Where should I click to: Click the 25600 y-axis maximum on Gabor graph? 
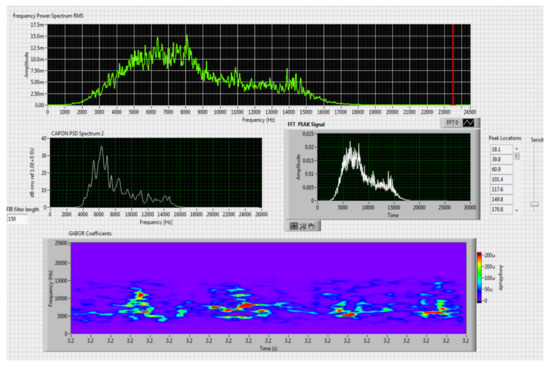[61, 243]
